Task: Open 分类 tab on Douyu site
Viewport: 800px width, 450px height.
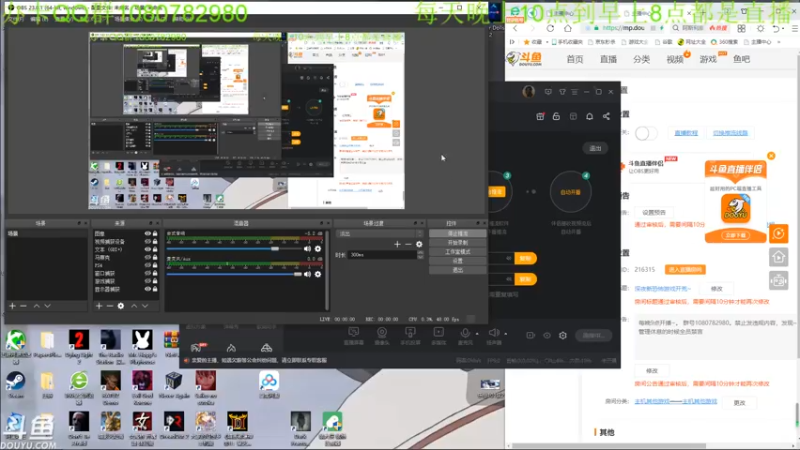Action: [x=641, y=59]
